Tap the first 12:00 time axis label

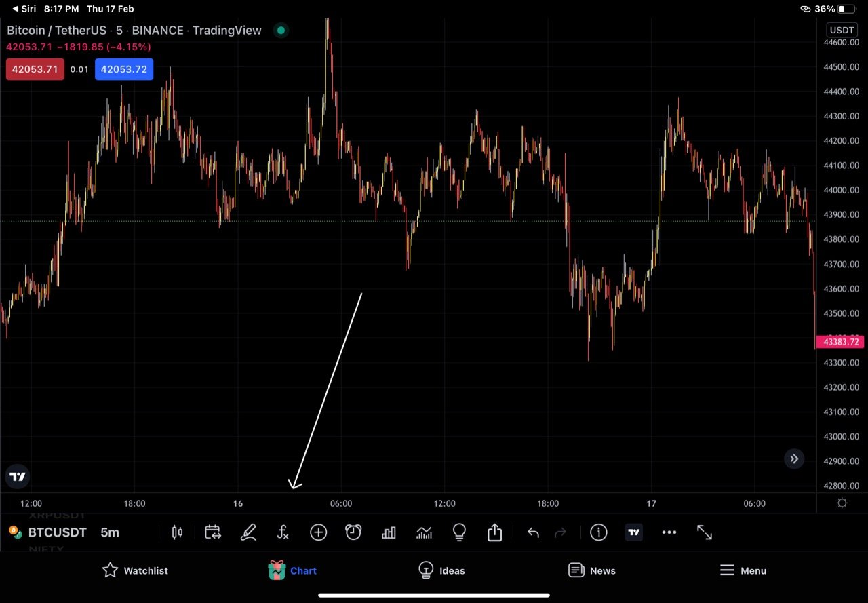[x=31, y=503]
